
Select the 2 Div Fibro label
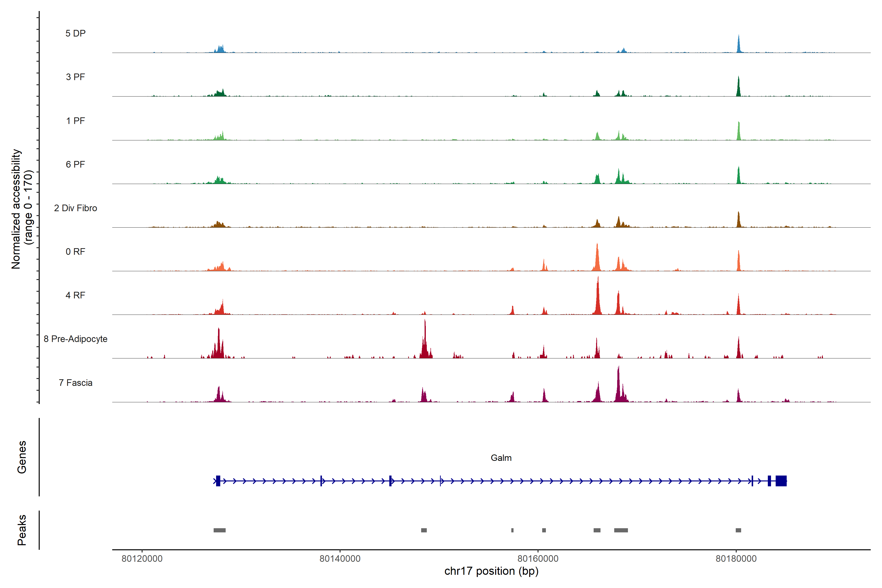[75, 208]
